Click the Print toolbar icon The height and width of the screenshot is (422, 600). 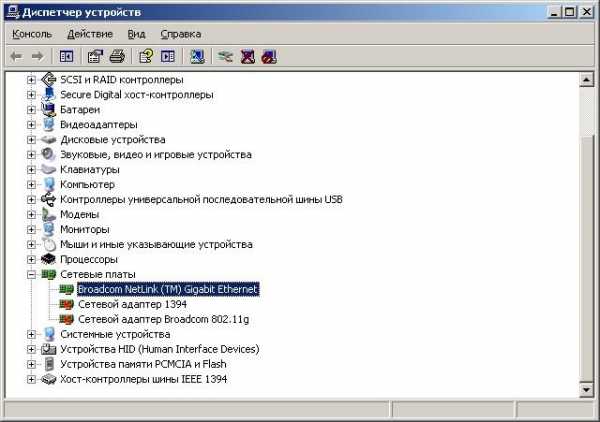(117, 57)
